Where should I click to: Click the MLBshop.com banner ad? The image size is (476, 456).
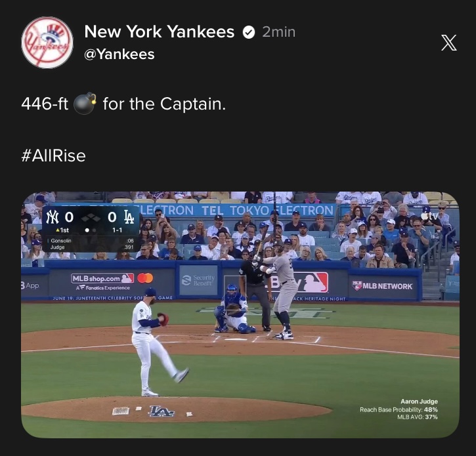coord(103,282)
